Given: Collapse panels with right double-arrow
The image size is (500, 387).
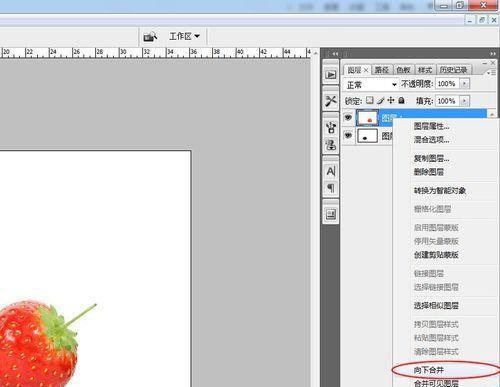Looking at the screenshot, I should click(493, 53).
